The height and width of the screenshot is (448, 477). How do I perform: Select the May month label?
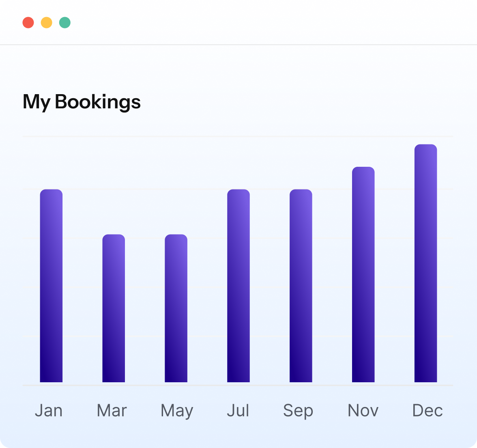click(177, 411)
